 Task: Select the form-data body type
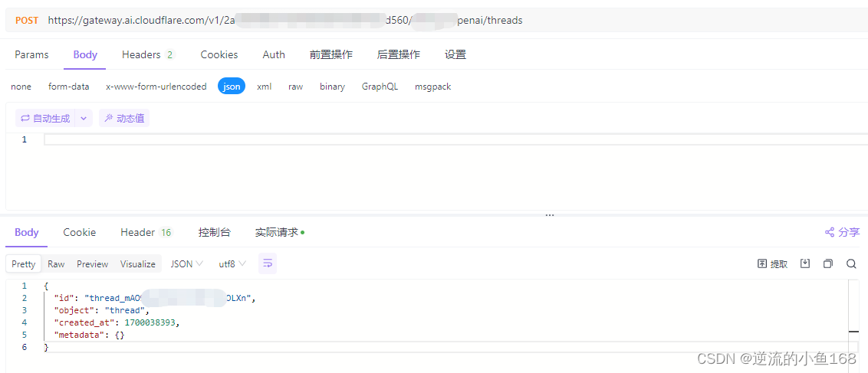click(x=69, y=87)
